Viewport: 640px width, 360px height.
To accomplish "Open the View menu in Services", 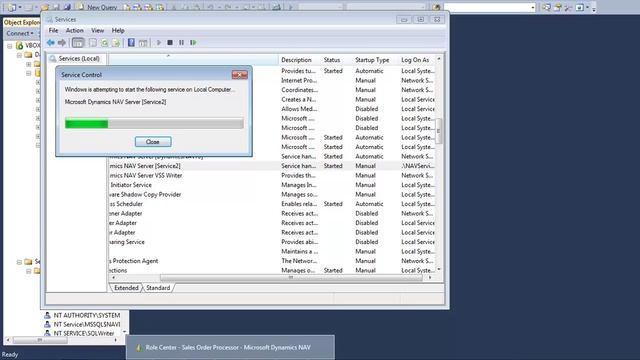I will pyautogui.click(x=98, y=31).
